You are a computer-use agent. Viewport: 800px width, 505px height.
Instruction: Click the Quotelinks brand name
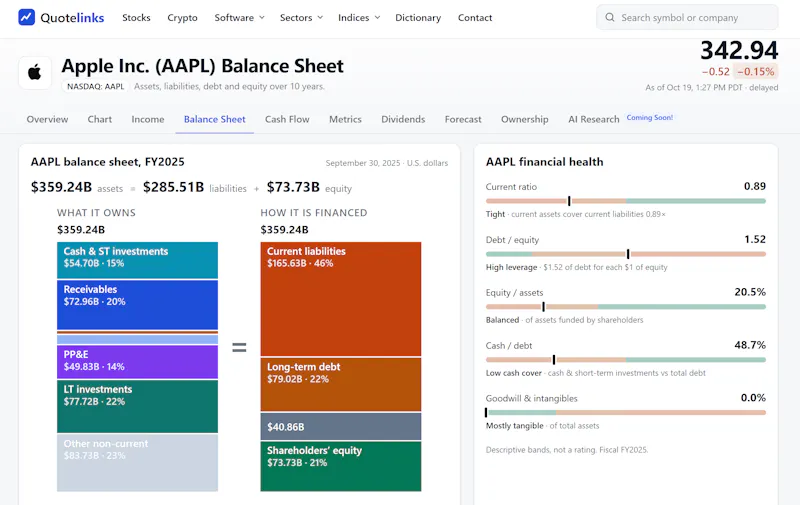(72, 18)
